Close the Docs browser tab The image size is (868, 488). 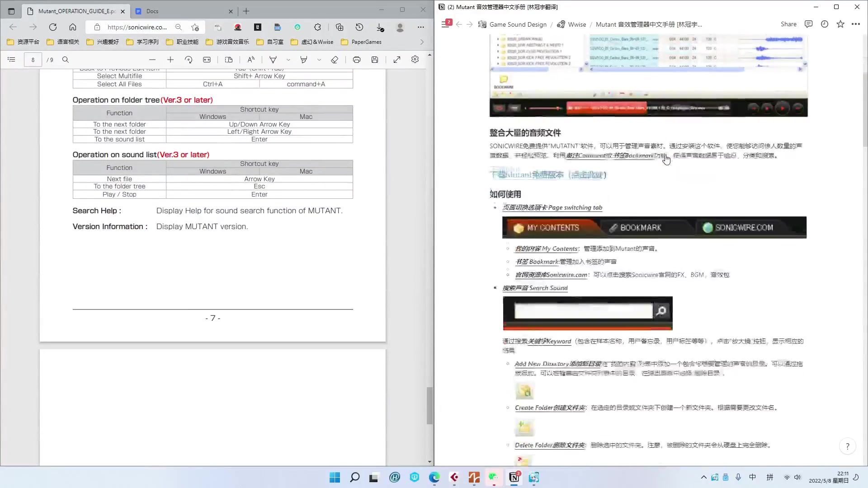231,11
